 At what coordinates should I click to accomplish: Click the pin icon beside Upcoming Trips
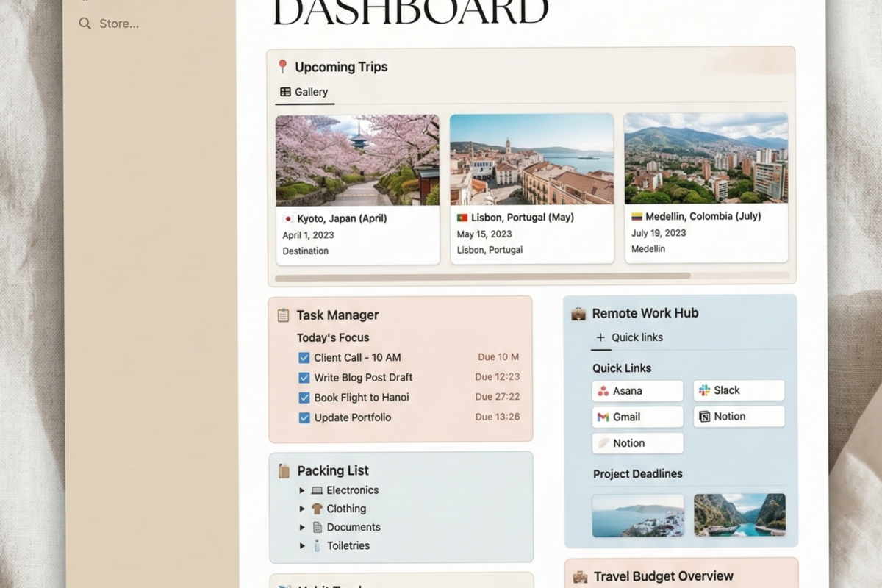point(282,66)
